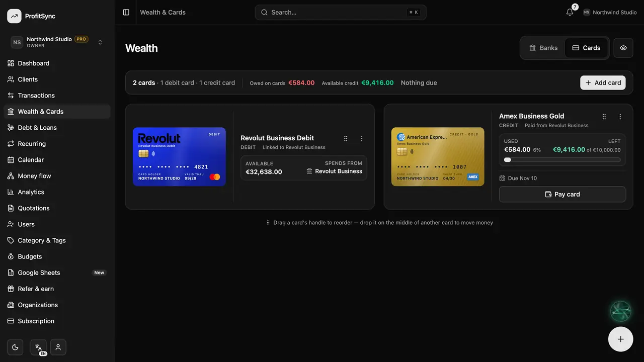This screenshot has height=362, width=644.
Task: Click the Wealth & Cards breadcrumb
Action: pyautogui.click(x=163, y=12)
